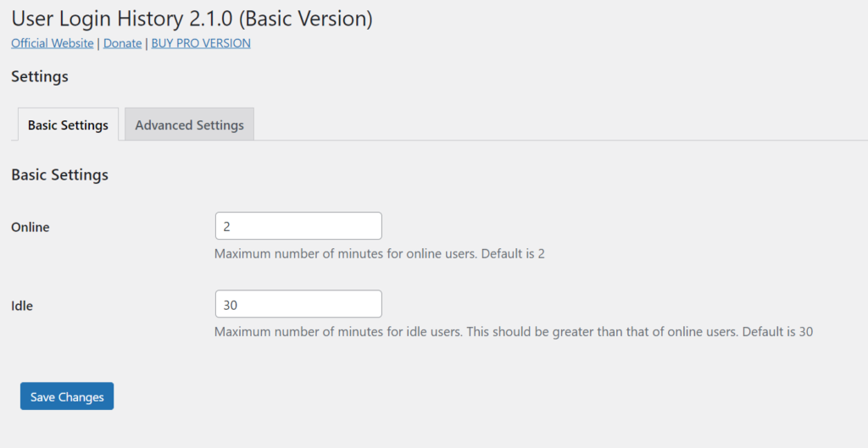868x448 pixels.
Task: Switch to the Basic Settings tab
Action: pos(68,125)
